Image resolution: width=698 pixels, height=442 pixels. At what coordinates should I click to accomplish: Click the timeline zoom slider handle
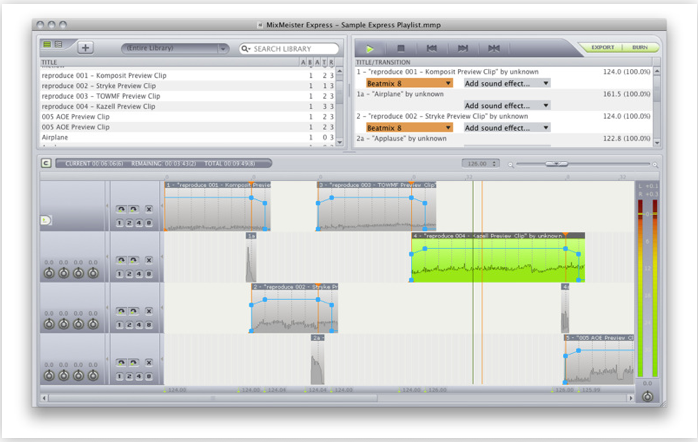pos(556,164)
